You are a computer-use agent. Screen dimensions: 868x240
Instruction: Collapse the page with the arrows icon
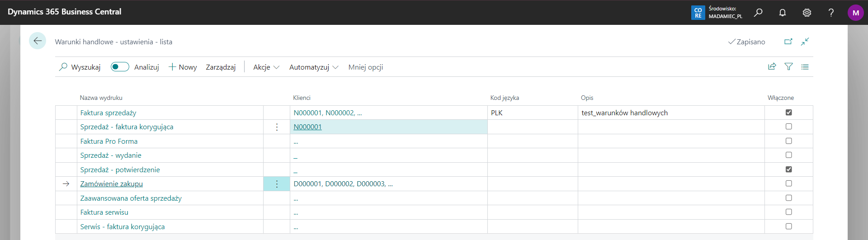[805, 42]
